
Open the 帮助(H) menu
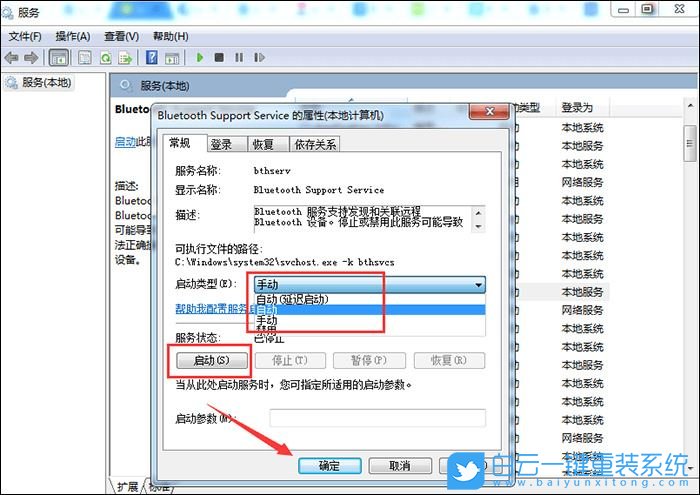coord(171,36)
